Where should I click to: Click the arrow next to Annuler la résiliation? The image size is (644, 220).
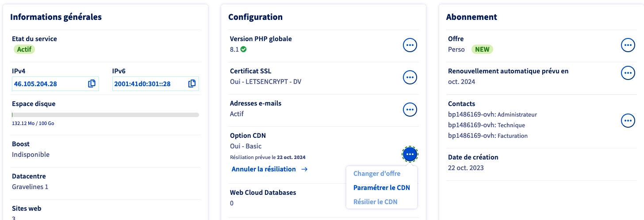coord(304,169)
